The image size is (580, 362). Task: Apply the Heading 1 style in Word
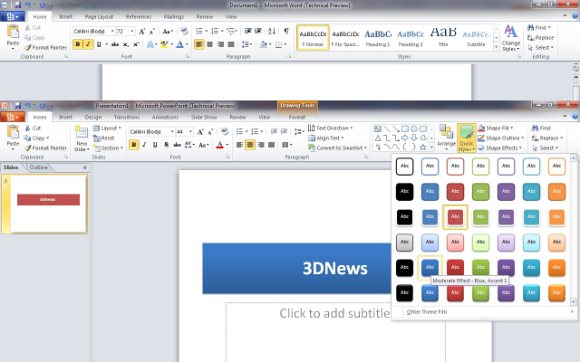[x=378, y=38]
